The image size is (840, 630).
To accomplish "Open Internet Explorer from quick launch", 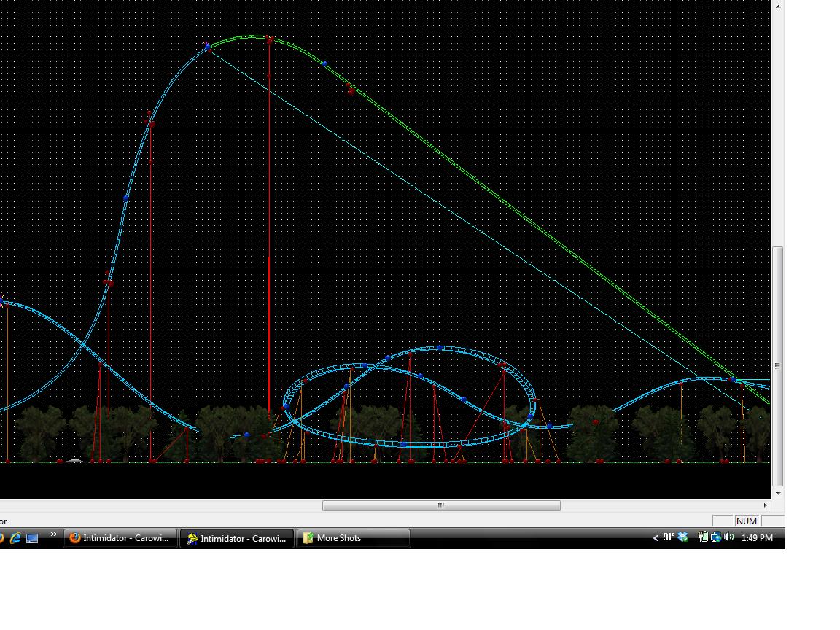I will pos(15,538).
